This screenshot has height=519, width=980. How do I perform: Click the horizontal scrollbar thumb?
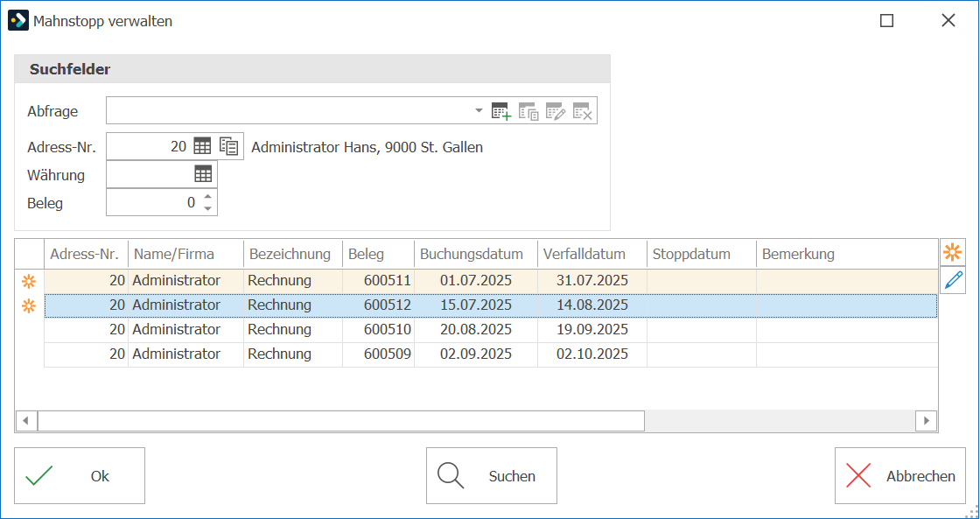340,421
